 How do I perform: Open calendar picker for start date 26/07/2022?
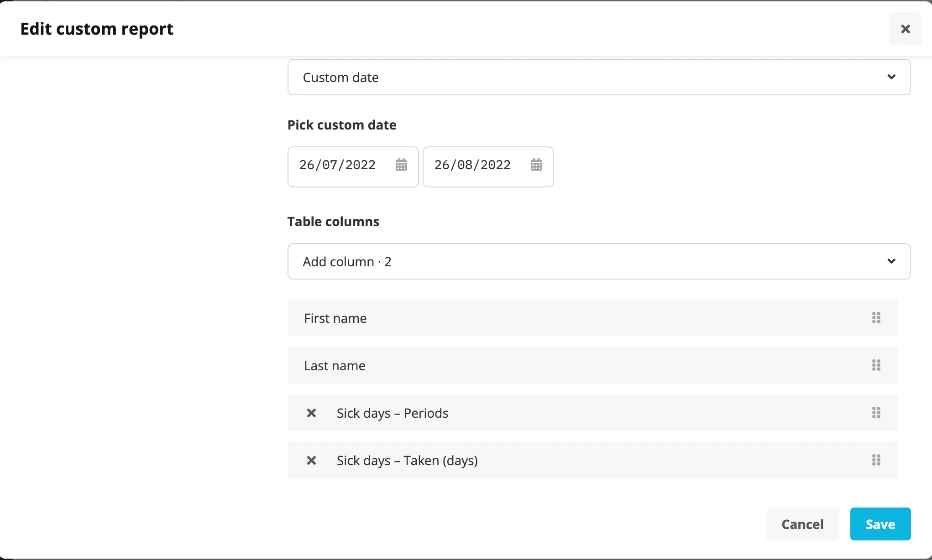click(401, 165)
